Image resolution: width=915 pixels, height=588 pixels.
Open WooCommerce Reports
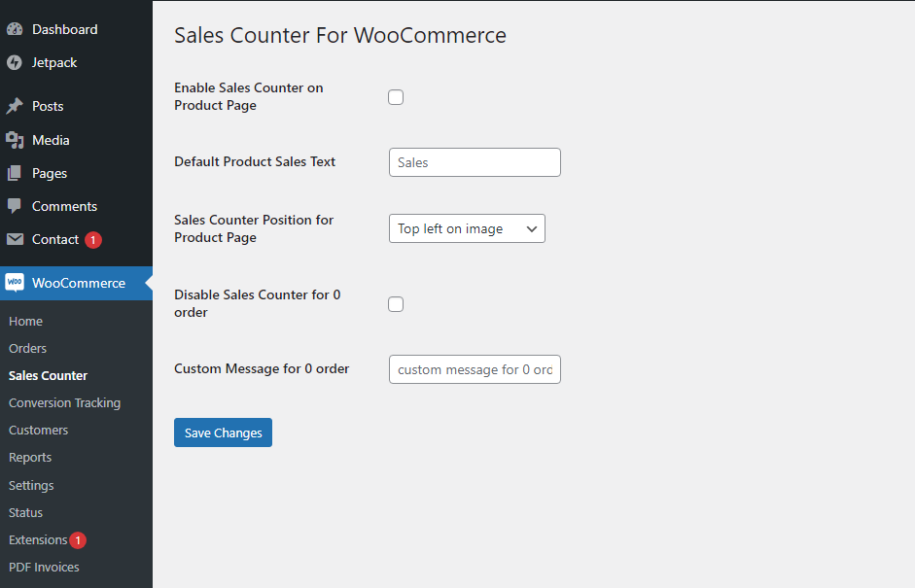point(30,458)
